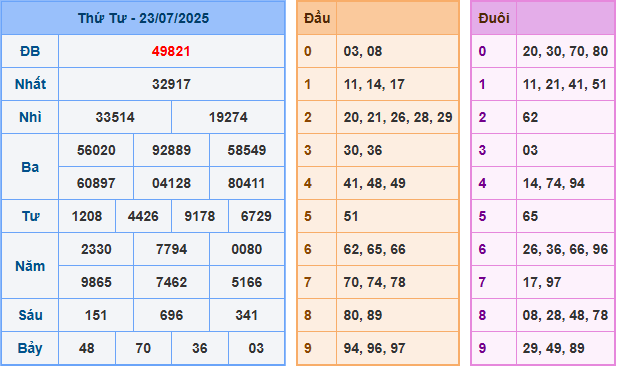The width and height of the screenshot is (617, 366).
Task: Select Năm prize number 0080
Action: point(247,250)
